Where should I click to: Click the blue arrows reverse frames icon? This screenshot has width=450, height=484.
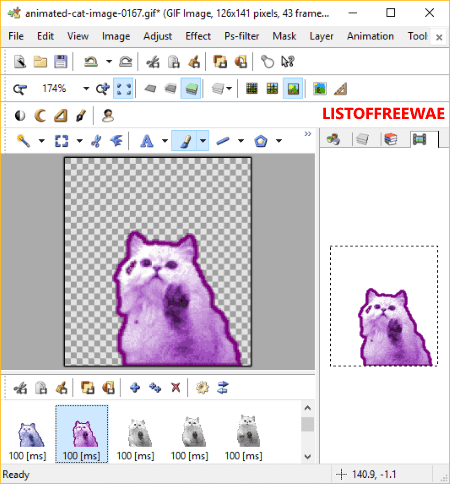223,388
